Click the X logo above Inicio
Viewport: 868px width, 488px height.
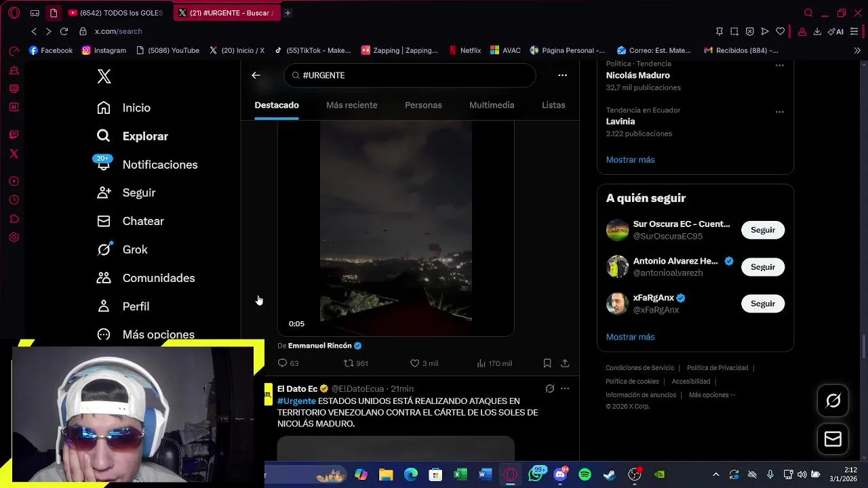[104, 76]
